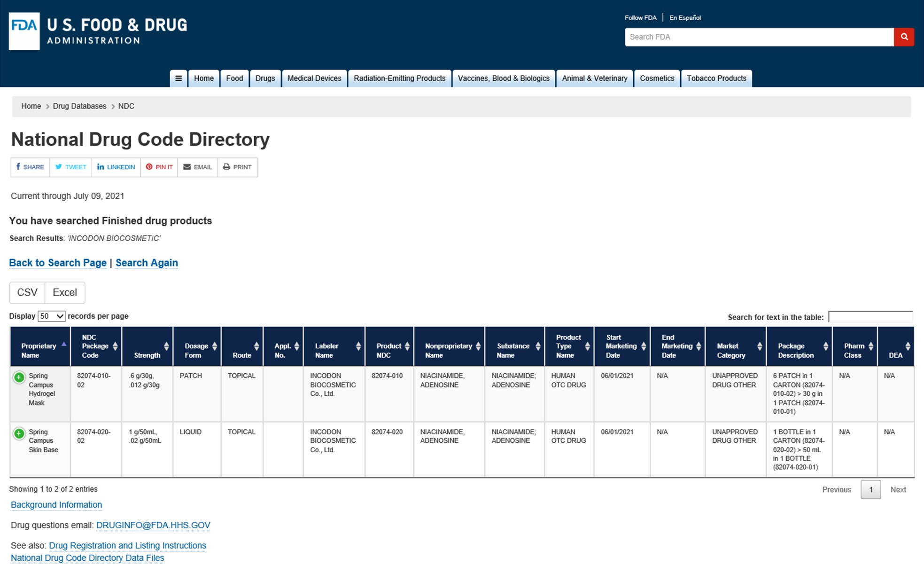Screen dimensions: 924x565
Task: Open records per page dropdown
Action: coord(51,316)
